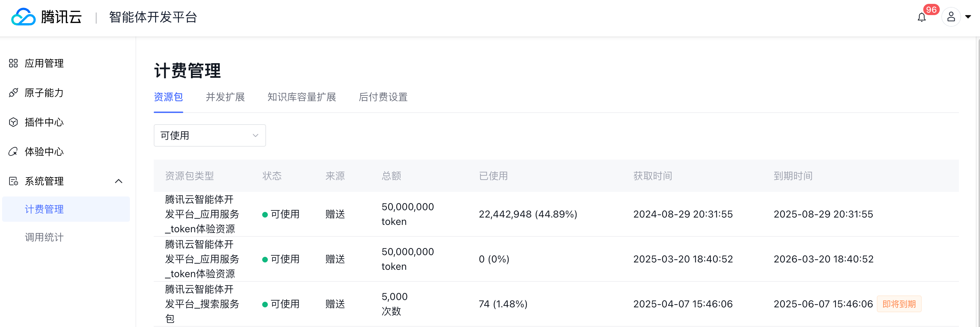Image resolution: width=980 pixels, height=327 pixels.
Task: Click expiry time 2025-08-29 20:31:55
Action: 824,214
